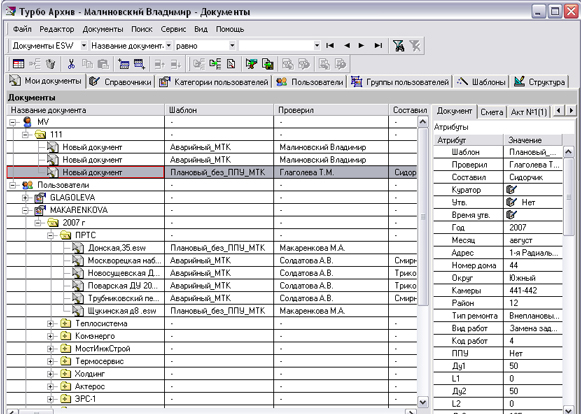Click the save document to disk icon
Viewport: 581px width, 414px height.
pyautogui.click(x=268, y=64)
